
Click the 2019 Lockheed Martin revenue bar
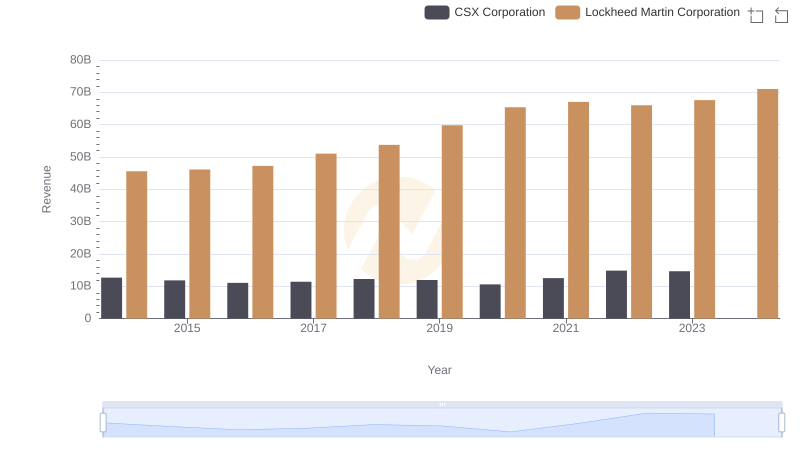452,222
